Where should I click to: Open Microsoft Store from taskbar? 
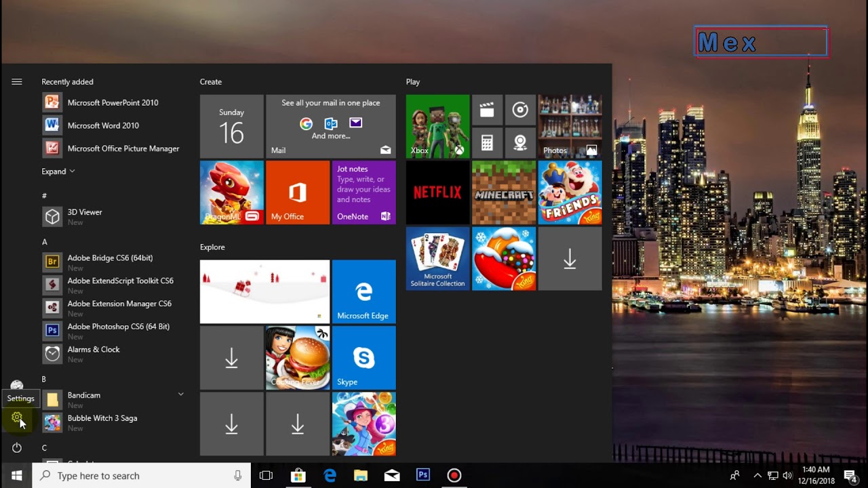(x=298, y=476)
